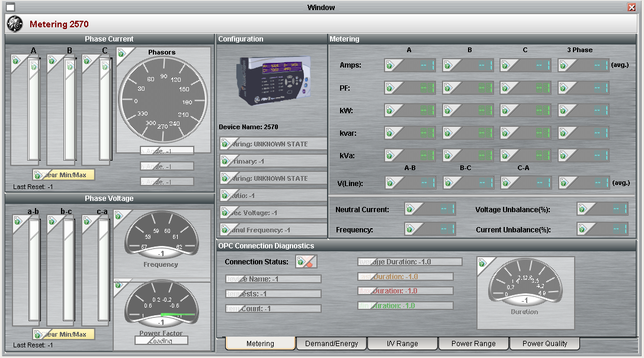Open the window system menu icon
The image size is (644, 358).
pos(10,8)
